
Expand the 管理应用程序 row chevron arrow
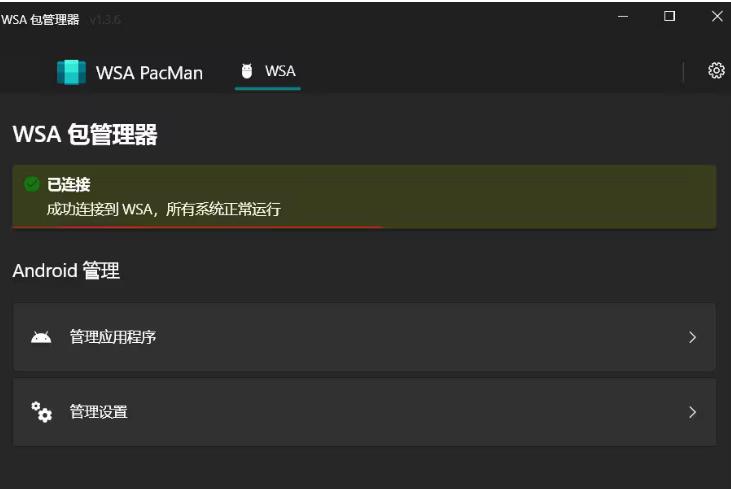pyautogui.click(x=692, y=337)
